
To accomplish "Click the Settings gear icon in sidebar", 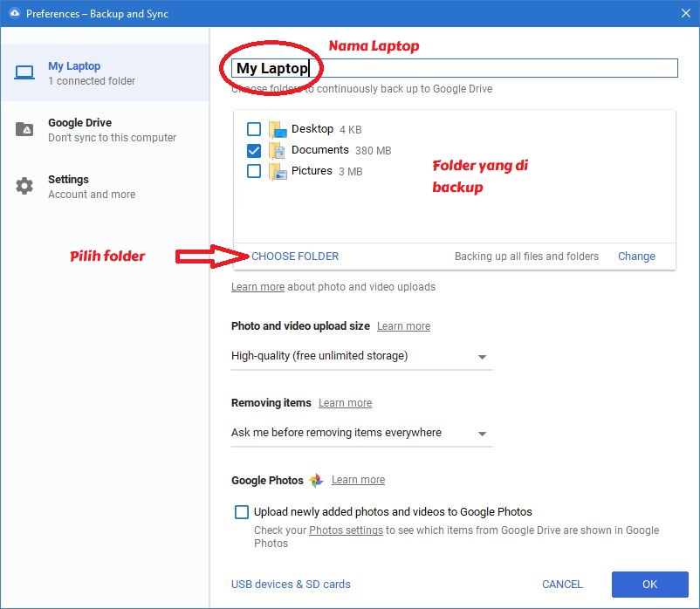I will click(24, 186).
